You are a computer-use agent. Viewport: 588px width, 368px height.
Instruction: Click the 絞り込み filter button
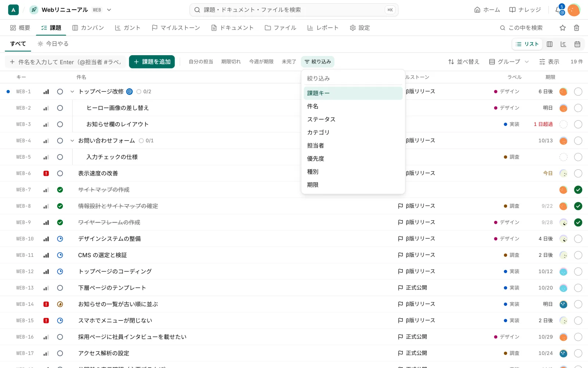(x=318, y=62)
